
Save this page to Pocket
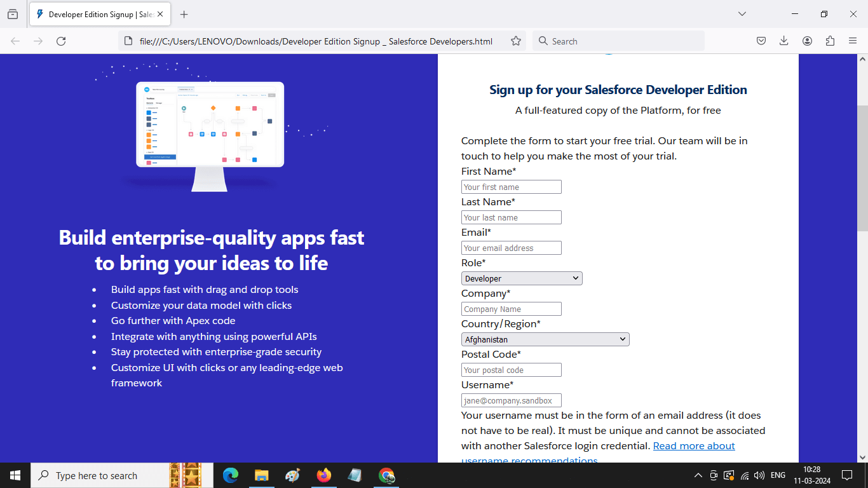[x=761, y=41]
